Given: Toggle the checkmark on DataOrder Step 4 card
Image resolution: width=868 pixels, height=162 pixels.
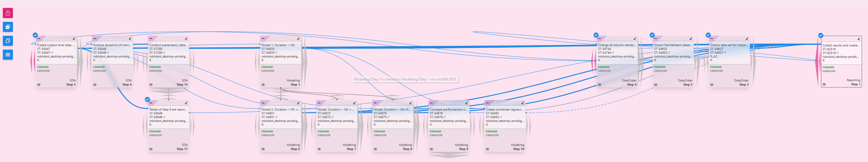Looking at the screenshot, I should tap(596, 35).
